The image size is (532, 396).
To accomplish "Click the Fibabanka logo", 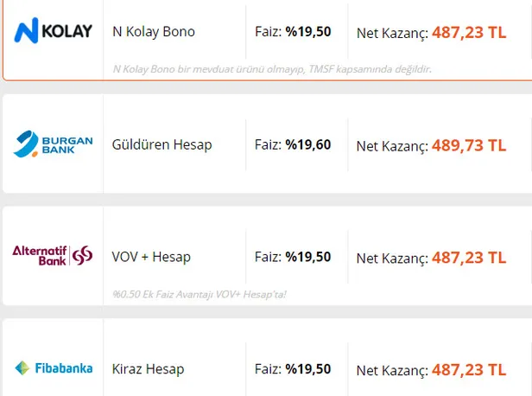I will pos(53,368).
